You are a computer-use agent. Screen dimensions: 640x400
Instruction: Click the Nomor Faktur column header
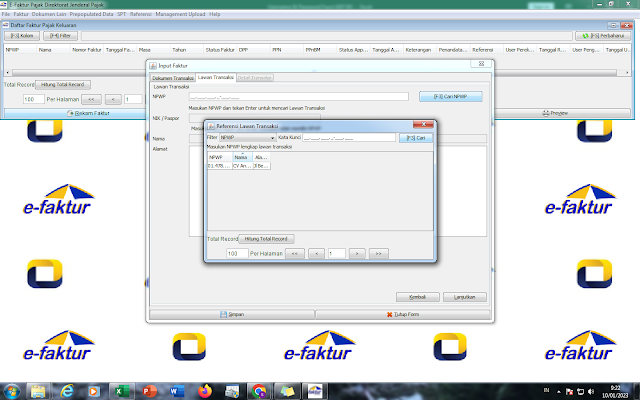(x=87, y=50)
